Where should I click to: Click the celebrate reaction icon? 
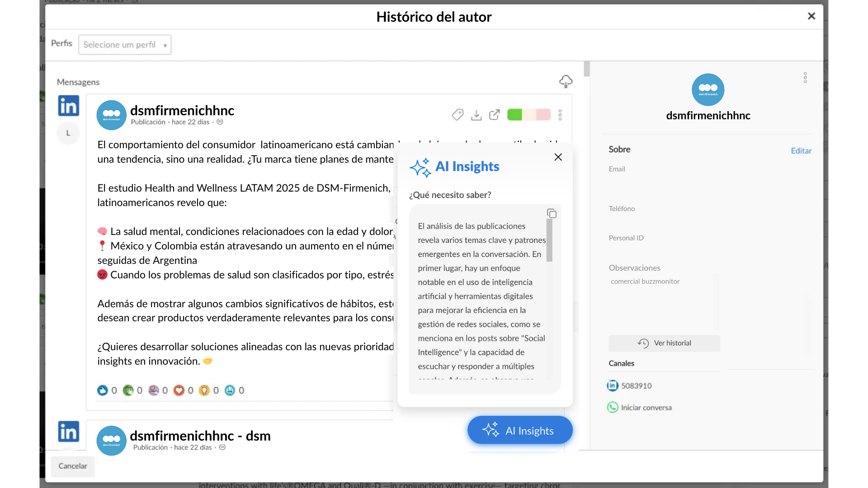coord(128,390)
